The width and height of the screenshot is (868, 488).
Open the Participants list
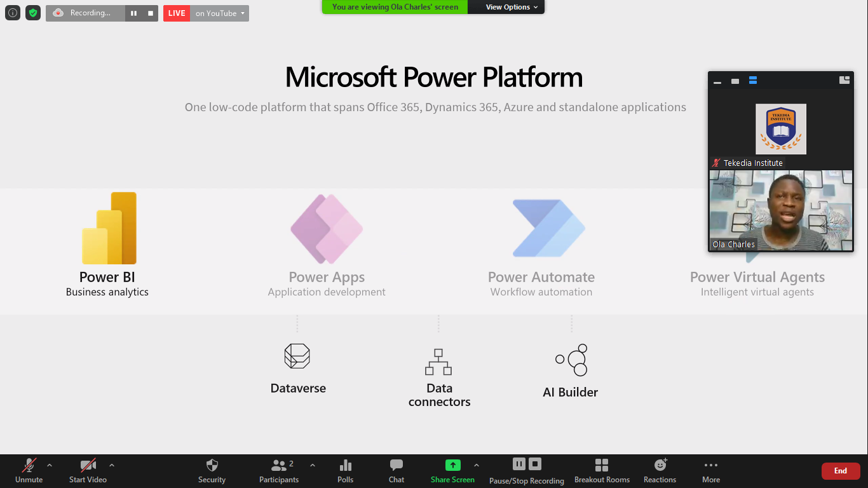pos(278,471)
